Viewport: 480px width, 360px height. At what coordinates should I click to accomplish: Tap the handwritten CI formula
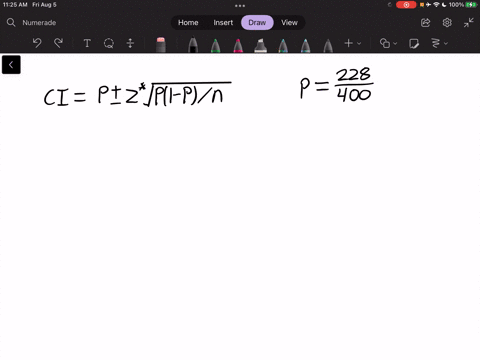(138, 94)
